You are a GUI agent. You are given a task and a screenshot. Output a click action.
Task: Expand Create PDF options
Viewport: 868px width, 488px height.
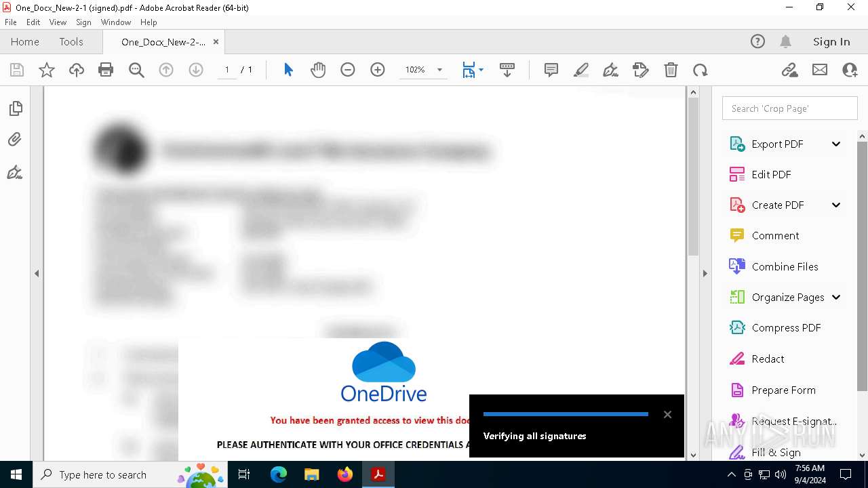836,205
